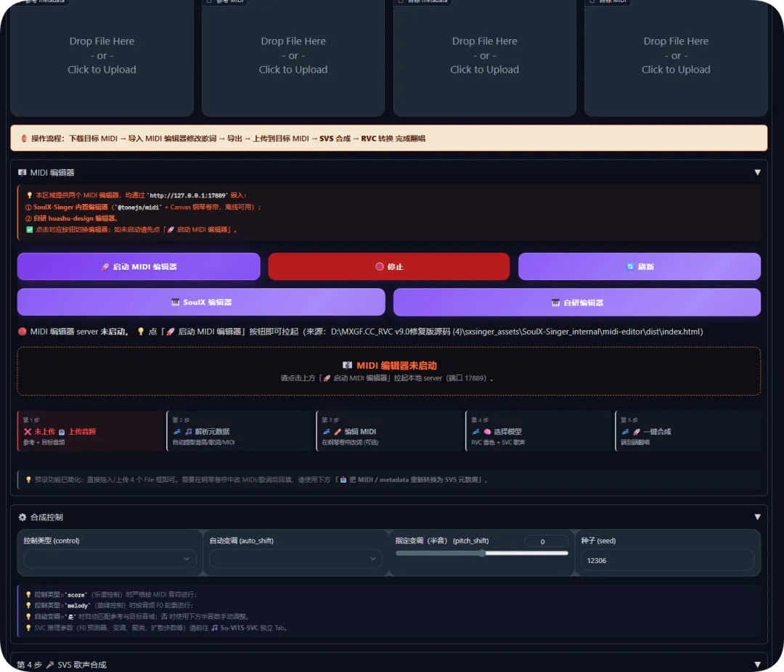Screen dimensions: 784x672
Task: Click the pitch_shift number box showing 0
Action: point(545,541)
